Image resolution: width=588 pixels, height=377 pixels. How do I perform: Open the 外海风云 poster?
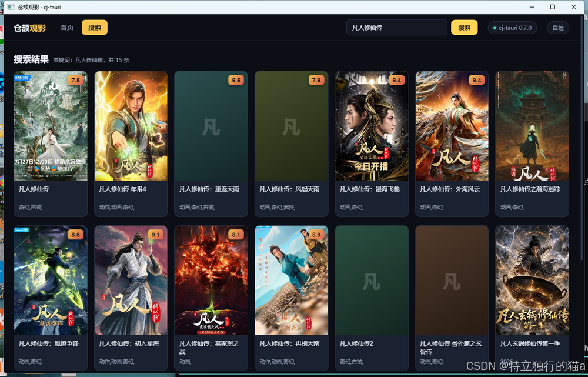click(452, 126)
